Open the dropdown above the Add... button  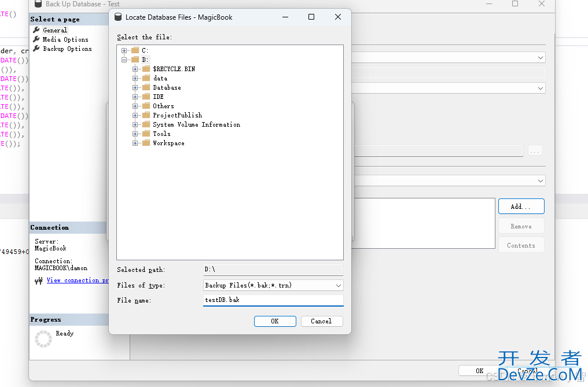(x=541, y=180)
